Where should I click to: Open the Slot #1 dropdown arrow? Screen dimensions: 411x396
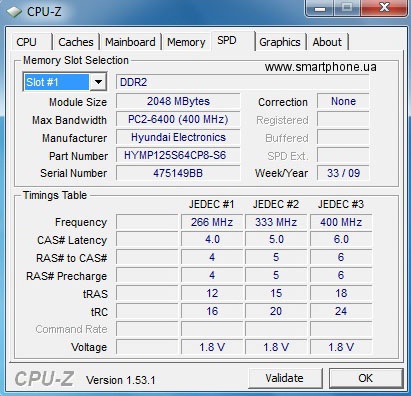98,82
